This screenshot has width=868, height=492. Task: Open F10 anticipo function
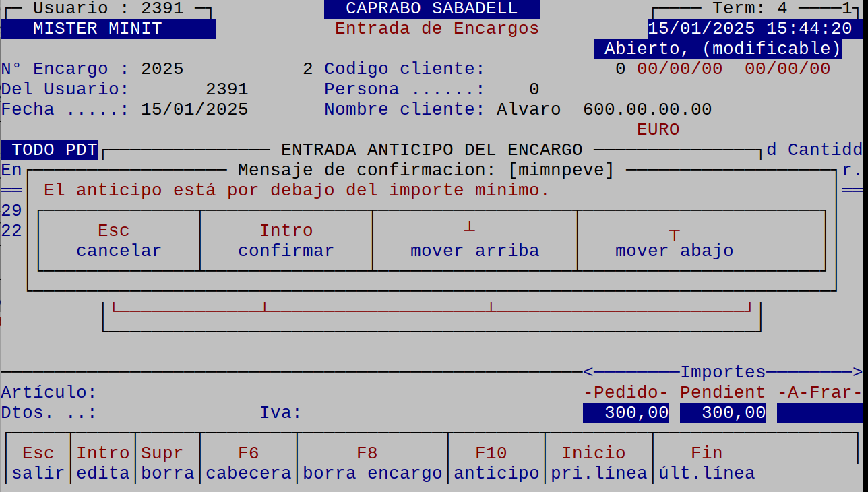(x=496, y=463)
